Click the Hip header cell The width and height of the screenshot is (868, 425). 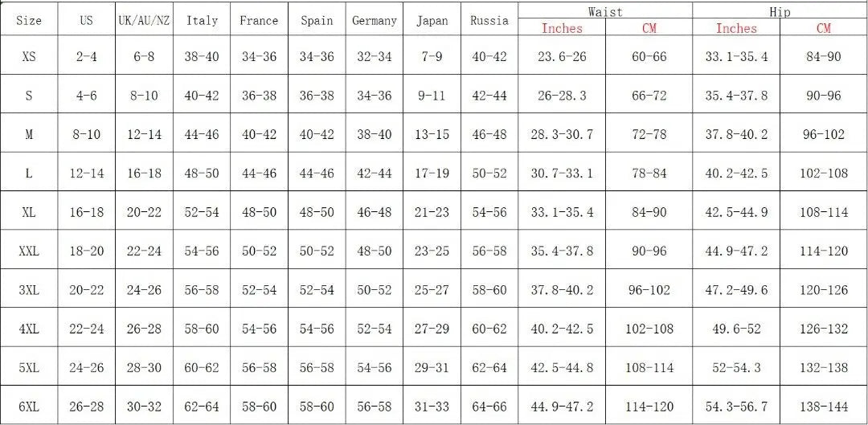click(780, 12)
